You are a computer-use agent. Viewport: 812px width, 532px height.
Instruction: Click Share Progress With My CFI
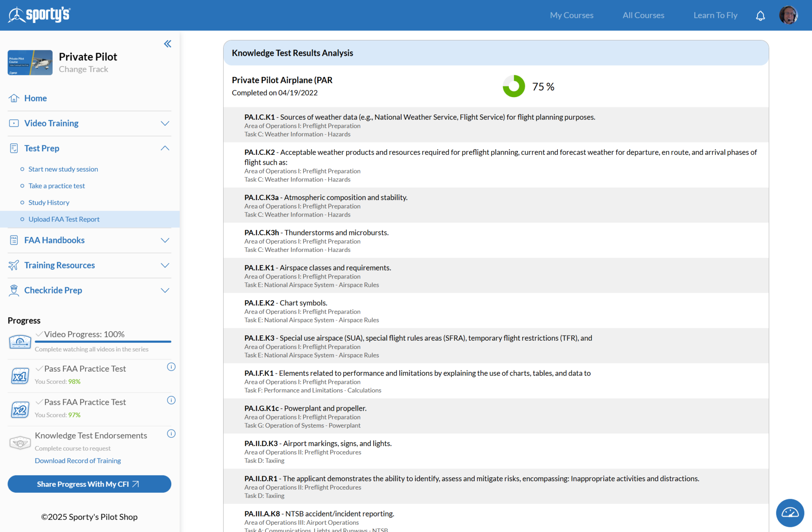[x=89, y=484]
